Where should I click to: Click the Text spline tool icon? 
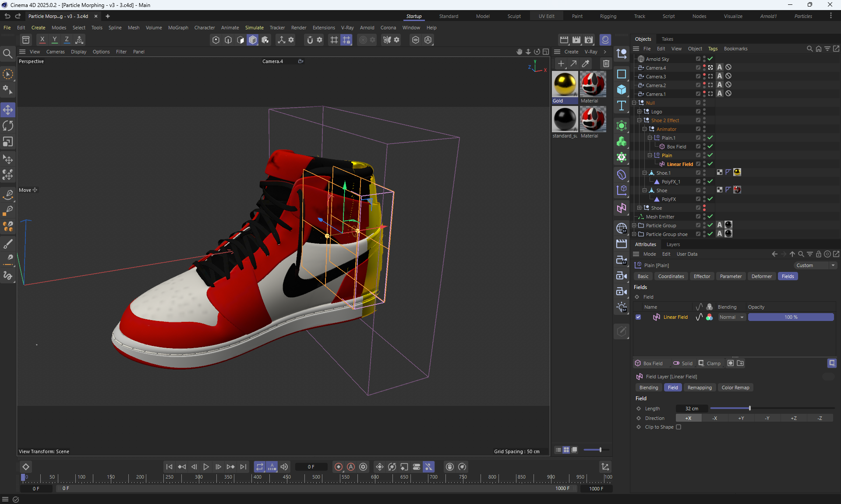point(622,106)
